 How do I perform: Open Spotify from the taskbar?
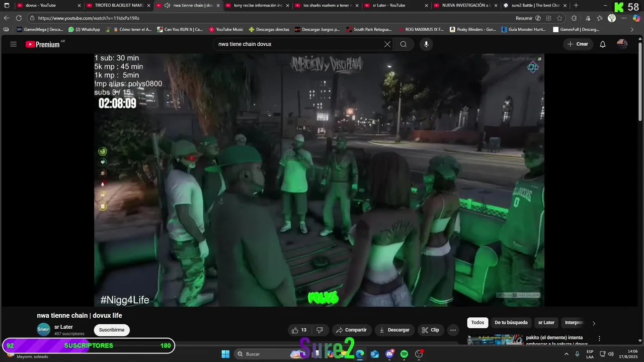[404, 354]
